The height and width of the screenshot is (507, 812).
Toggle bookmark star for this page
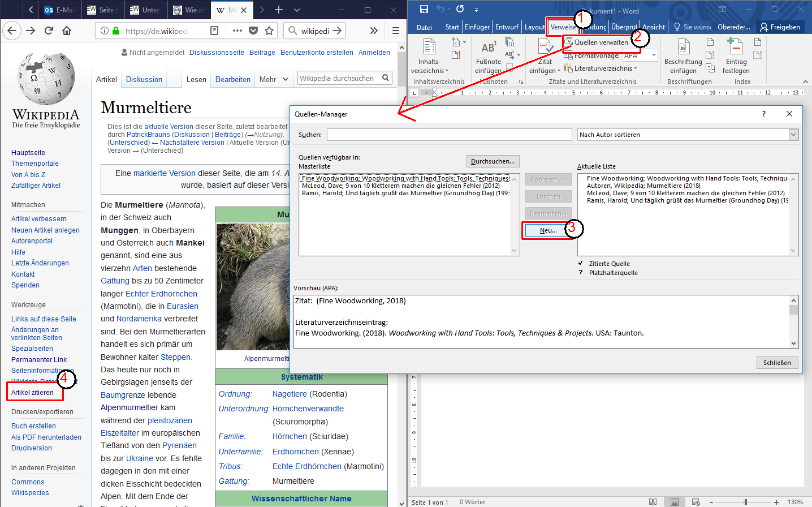pos(269,31)
